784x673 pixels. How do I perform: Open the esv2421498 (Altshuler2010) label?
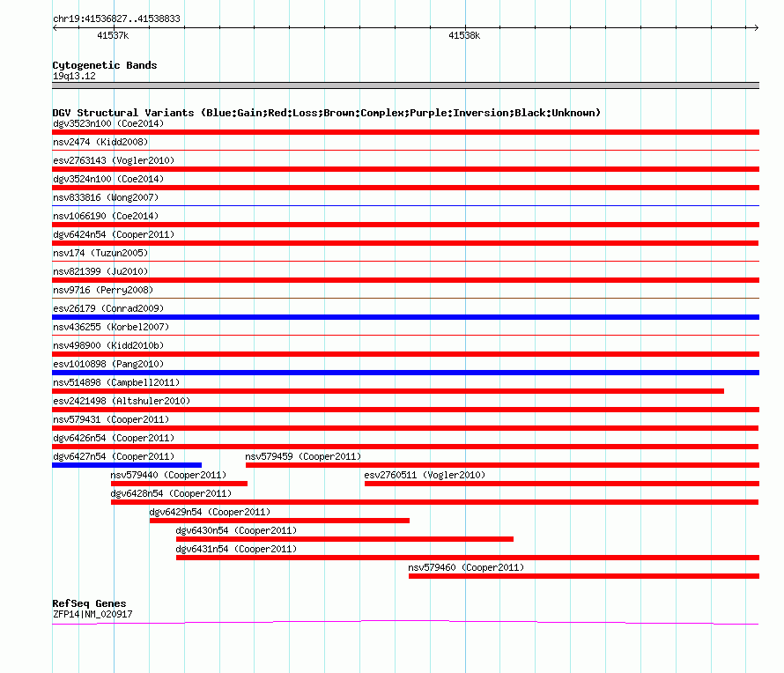coord(122,401)
